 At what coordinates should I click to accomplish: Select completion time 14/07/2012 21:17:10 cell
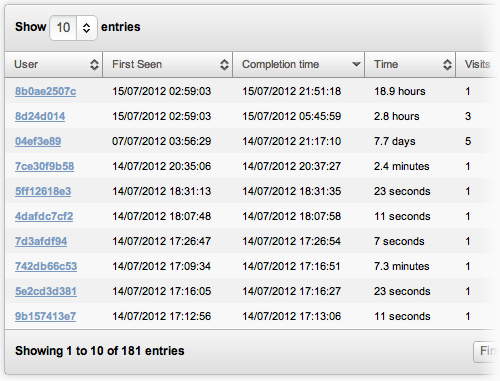pyautogui.click(x=292, y=141)
